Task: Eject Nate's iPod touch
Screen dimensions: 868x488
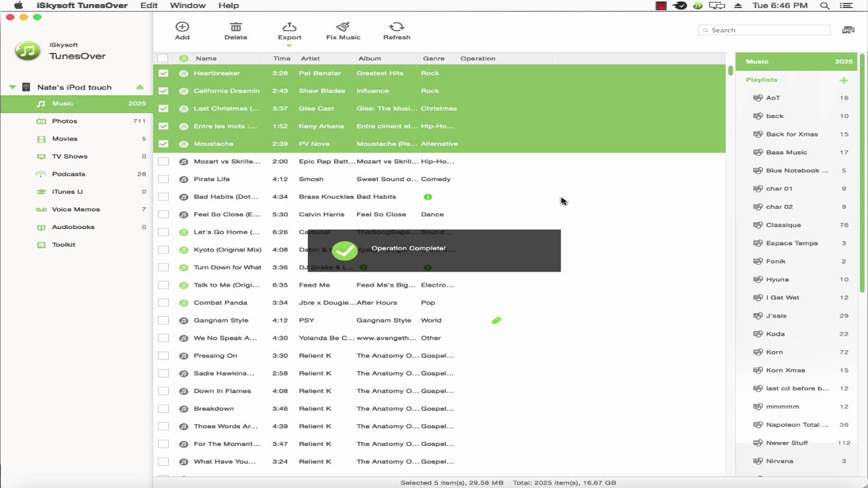Action: click(x=140, y=87)
